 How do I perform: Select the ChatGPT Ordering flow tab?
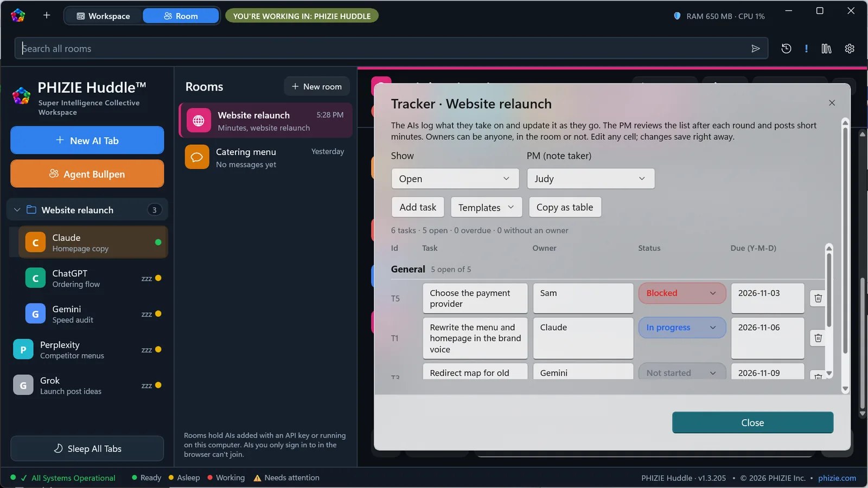point(88,278)
